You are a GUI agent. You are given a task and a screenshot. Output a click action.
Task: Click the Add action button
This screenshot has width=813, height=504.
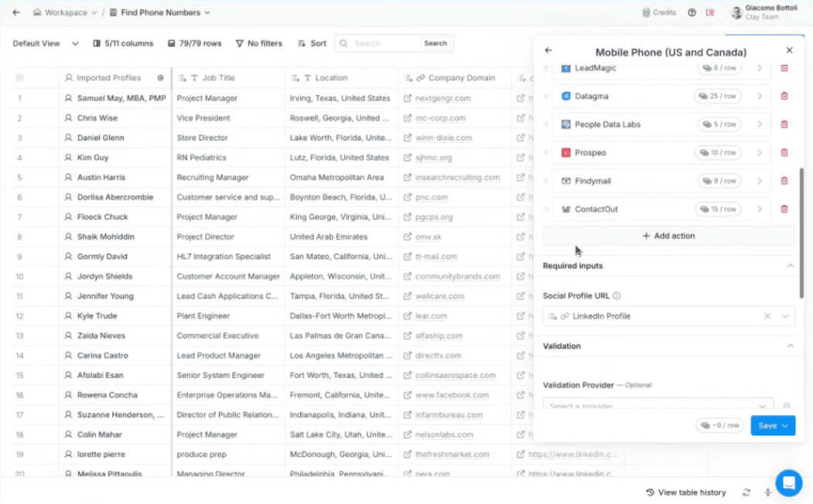(668, 235)
